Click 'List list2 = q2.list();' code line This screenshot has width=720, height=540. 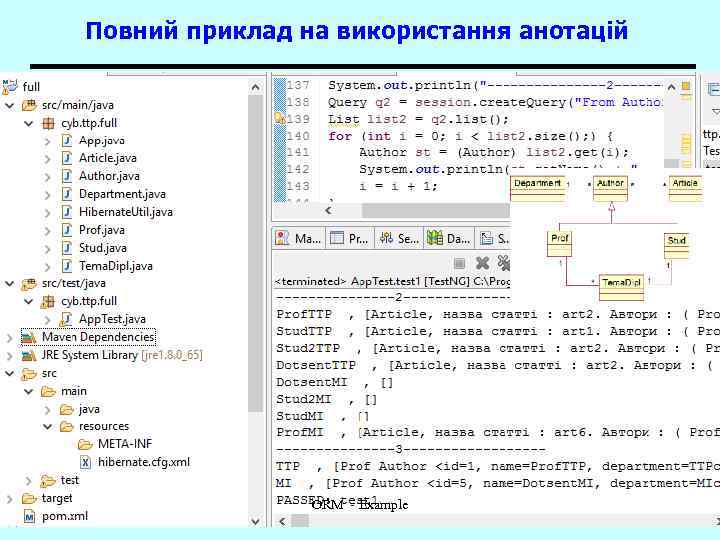coord(418,119)
